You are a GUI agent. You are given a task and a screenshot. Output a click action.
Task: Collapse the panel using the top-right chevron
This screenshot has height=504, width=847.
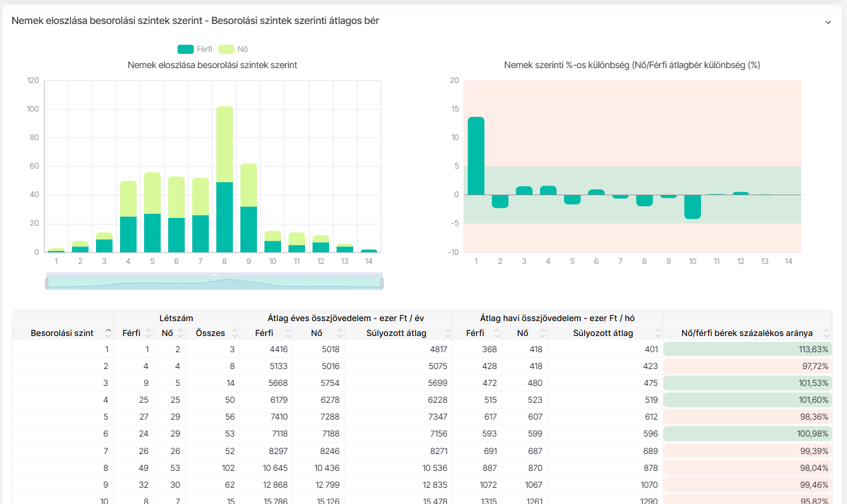point(828,22)
